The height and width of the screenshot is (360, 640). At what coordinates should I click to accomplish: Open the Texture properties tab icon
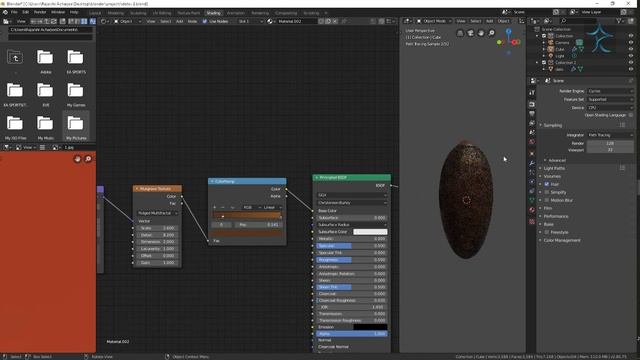click(532, 222)
